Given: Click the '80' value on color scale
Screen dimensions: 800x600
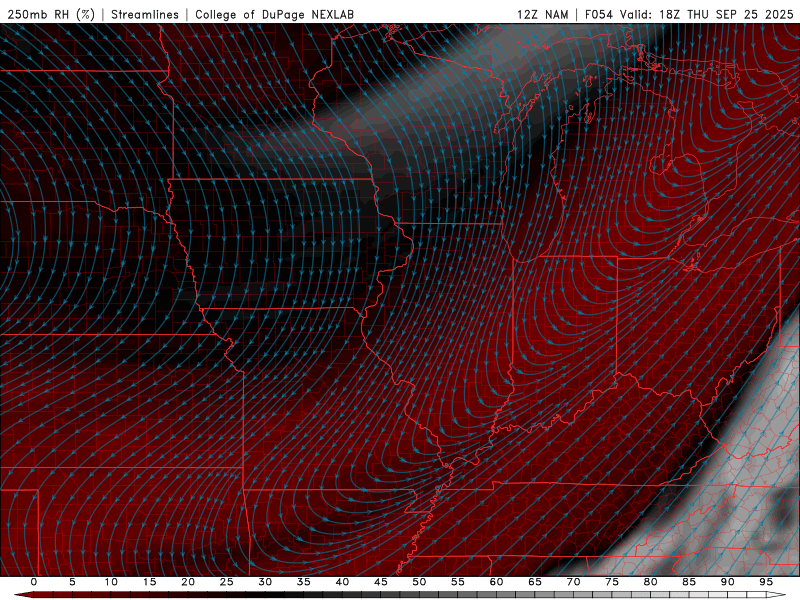Looking at the screenshot, I should 650,582.
